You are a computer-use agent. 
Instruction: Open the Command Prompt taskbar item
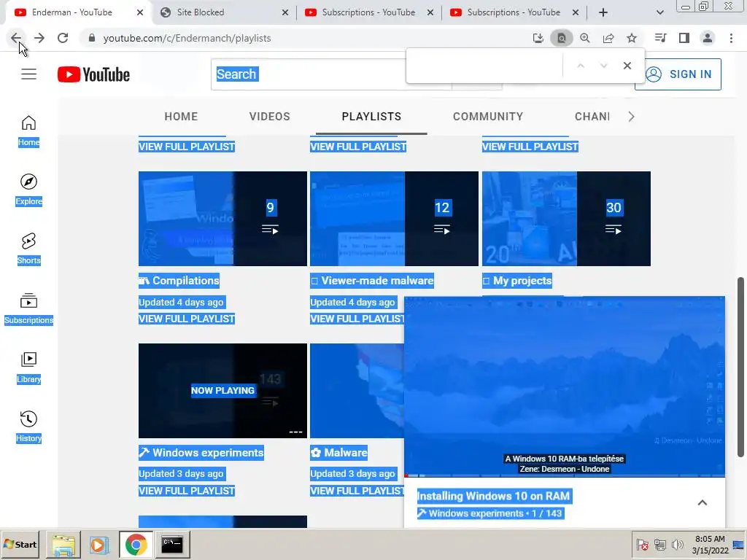(x=172, y=545)
